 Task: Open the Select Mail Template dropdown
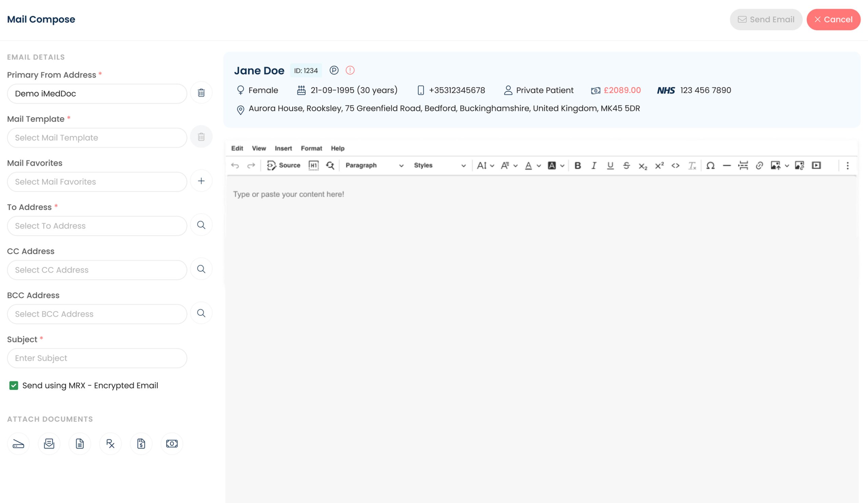[x=97, y=138]
